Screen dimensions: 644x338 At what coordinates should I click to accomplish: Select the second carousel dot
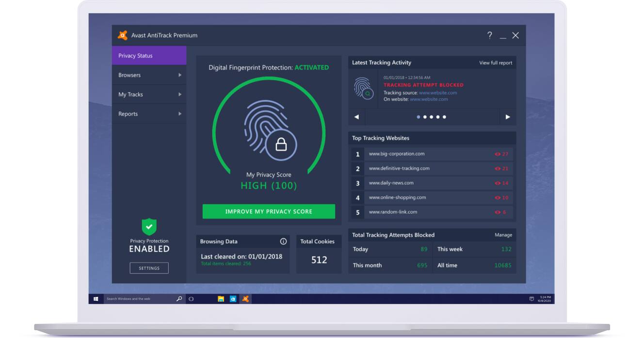(425, 117)
